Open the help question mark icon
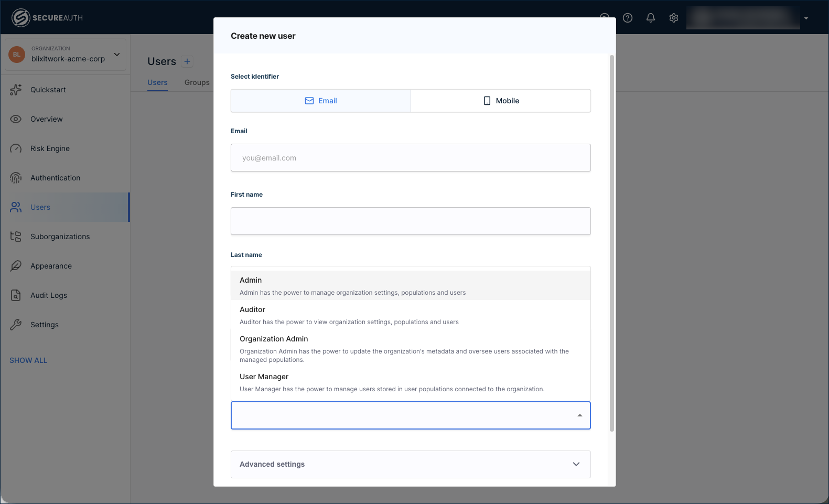This screenshot has width=829, height=504. click(628, 18)
